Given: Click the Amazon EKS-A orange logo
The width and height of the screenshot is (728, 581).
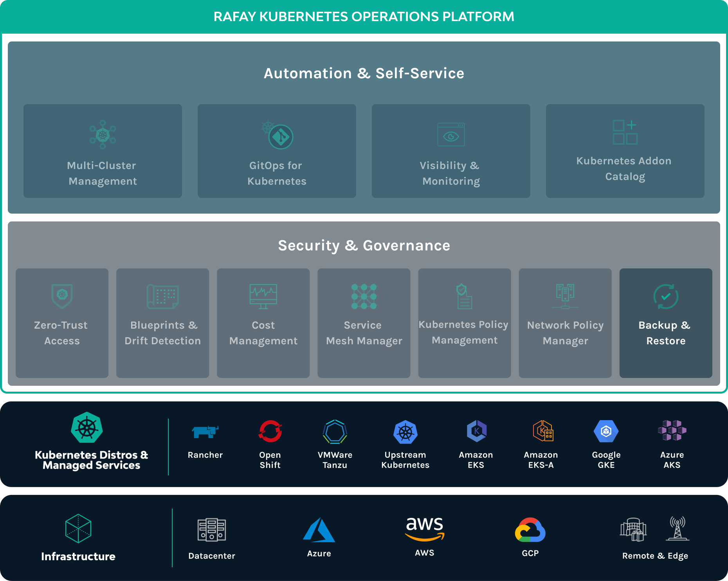Looking at the screenshot, I should click(x=543, y=431).
